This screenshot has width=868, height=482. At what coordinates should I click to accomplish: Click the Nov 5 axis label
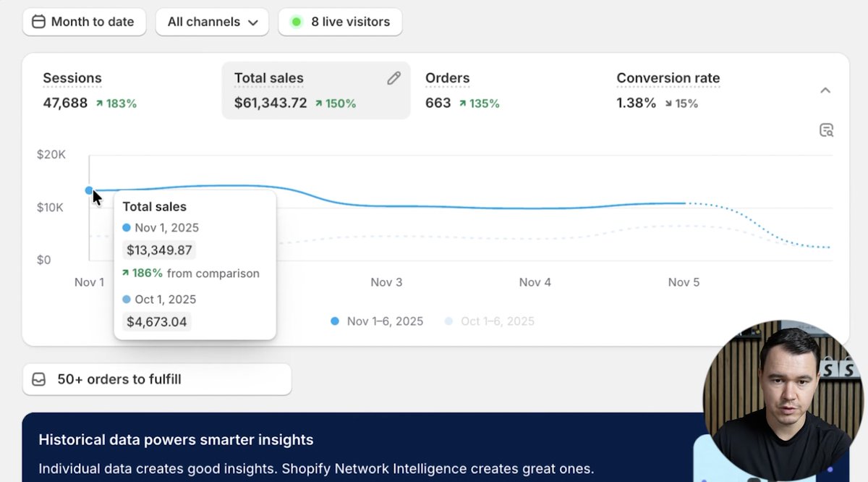click(684, 282)
